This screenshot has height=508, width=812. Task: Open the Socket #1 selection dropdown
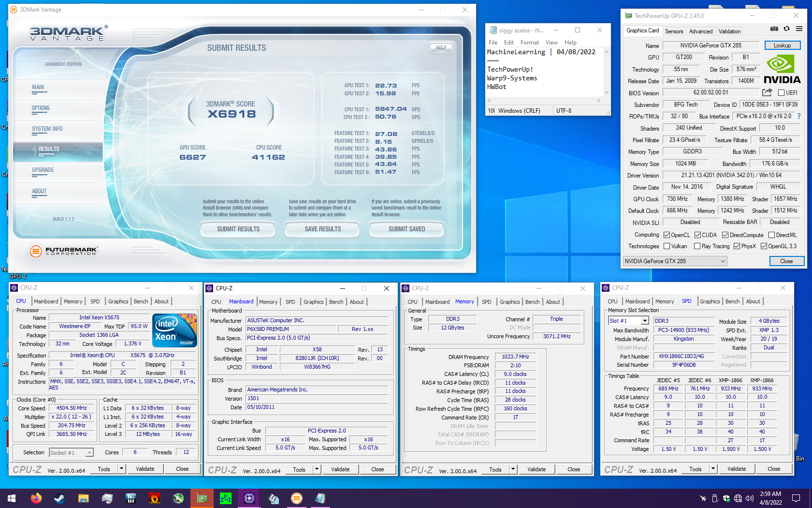[x=71, y=453]
